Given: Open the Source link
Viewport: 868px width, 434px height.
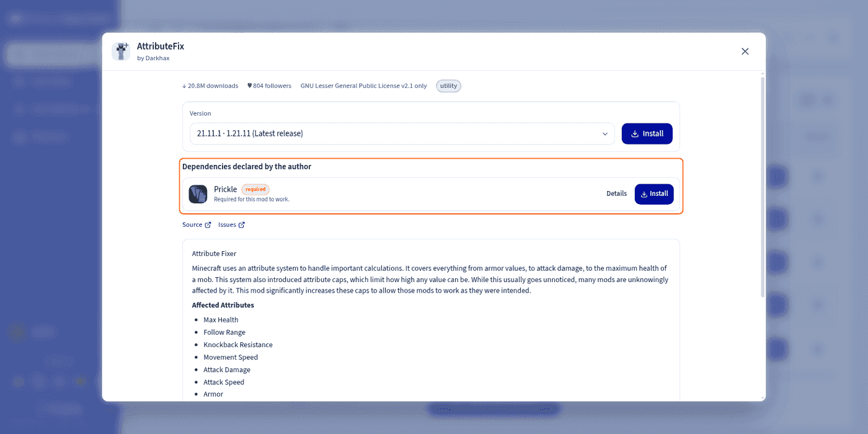Looking at the screenshot, I should click(197, 224).
